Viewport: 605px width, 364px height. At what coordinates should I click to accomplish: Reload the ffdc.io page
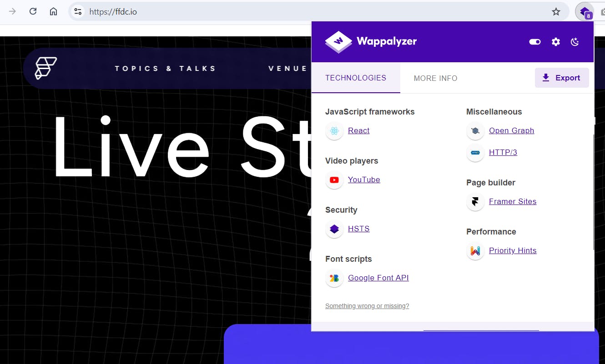point(33,11)
